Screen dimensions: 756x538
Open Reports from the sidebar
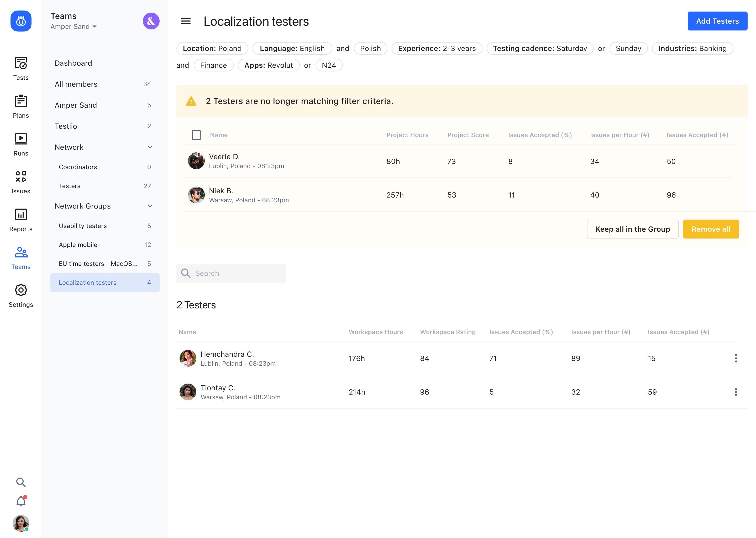[x=21, y=220]
